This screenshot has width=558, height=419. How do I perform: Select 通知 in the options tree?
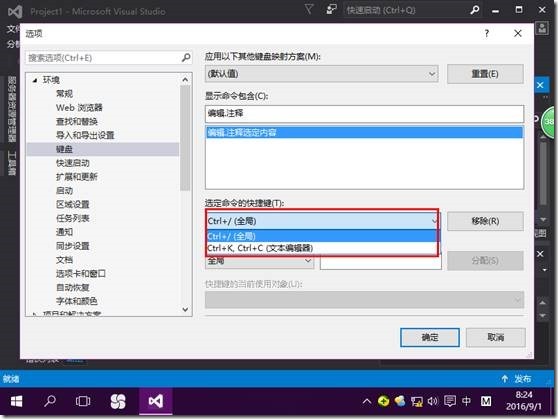pyautogui.click(x=64, y=232)
